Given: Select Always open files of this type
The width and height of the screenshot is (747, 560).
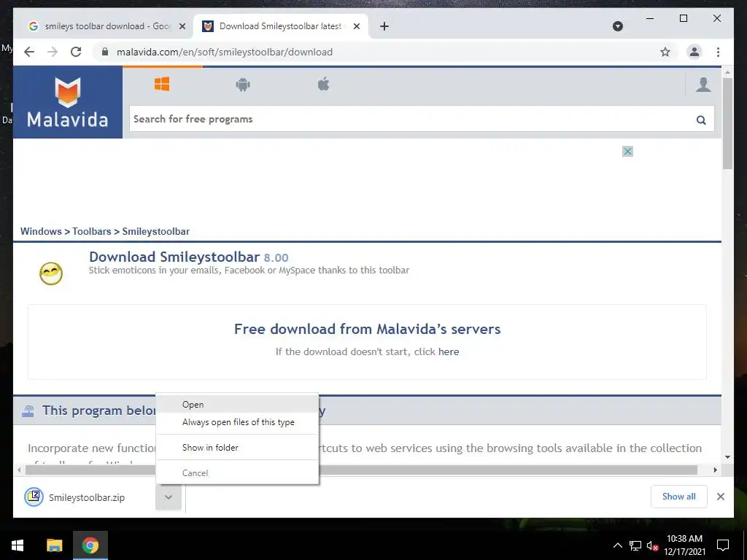Looking at the screenshot, I should pos(237,422).
